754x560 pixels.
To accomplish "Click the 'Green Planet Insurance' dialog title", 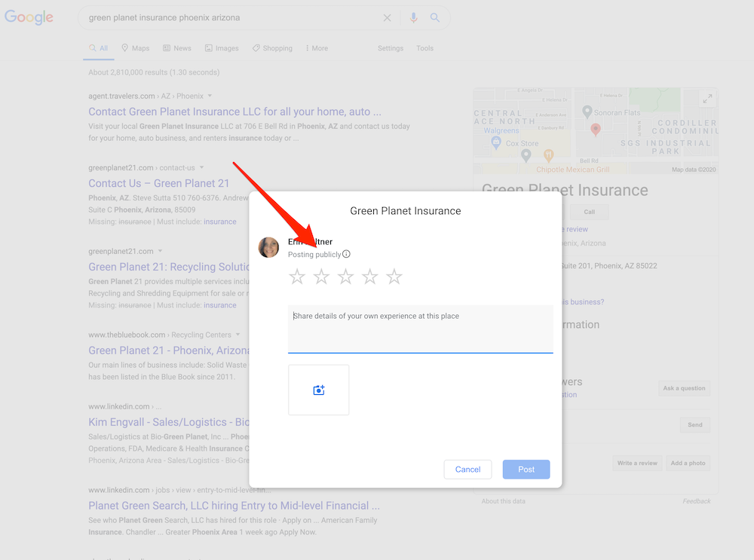I will click(406, 211).
